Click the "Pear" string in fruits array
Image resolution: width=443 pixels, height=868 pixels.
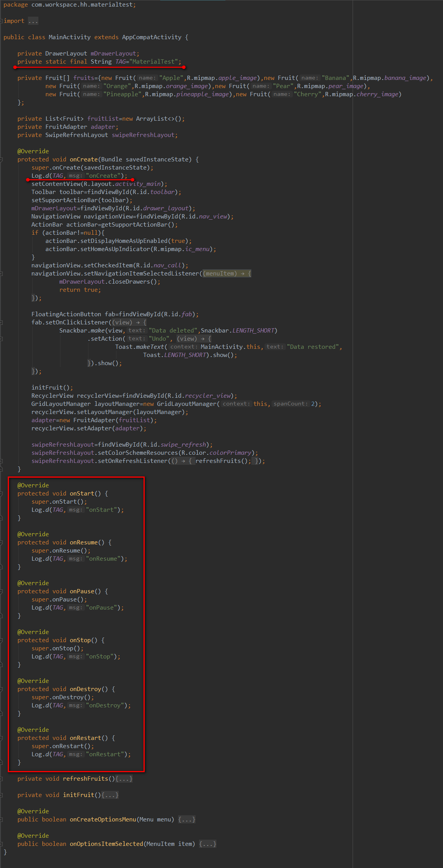click(283, 86)
